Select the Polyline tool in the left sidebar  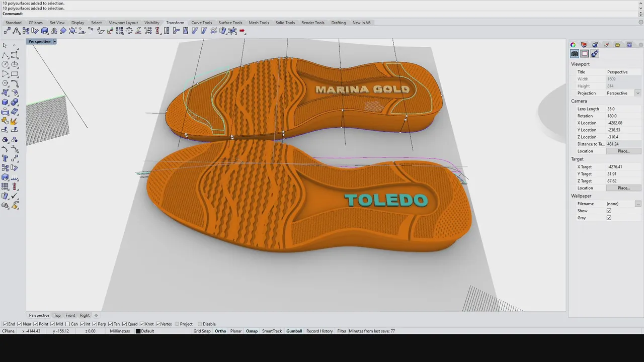click(x=5, y=55)
